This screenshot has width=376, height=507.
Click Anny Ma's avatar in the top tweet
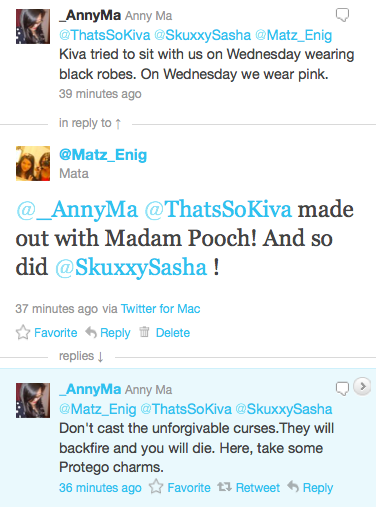pos(33,26)
